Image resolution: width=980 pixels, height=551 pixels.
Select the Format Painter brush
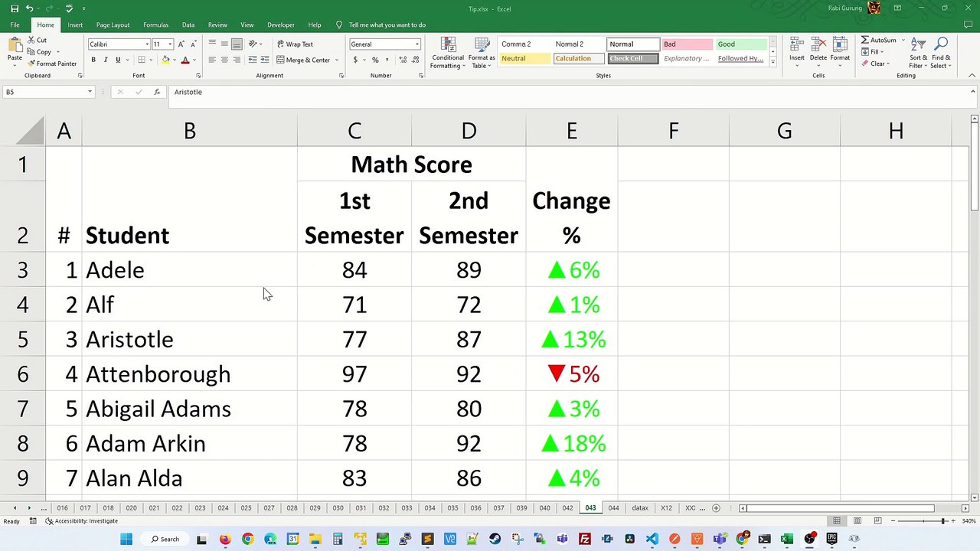(x=31, y=64)
